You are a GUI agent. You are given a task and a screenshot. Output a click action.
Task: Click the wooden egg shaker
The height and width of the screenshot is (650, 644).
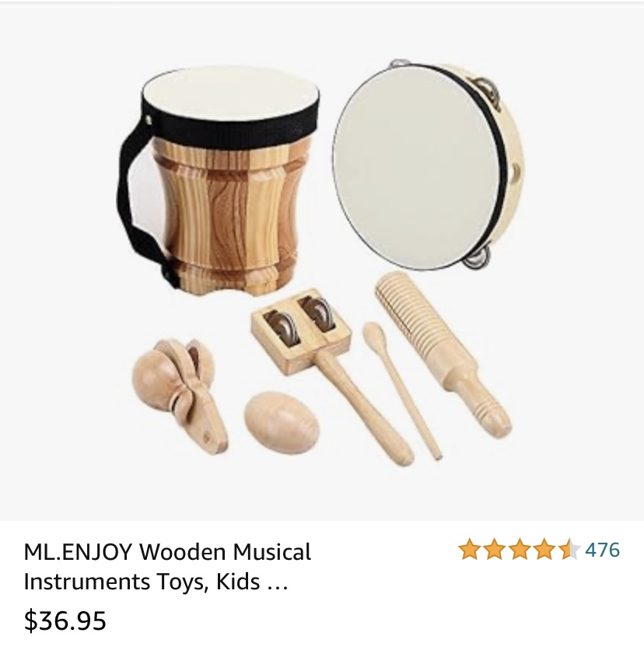coord(282,418)
